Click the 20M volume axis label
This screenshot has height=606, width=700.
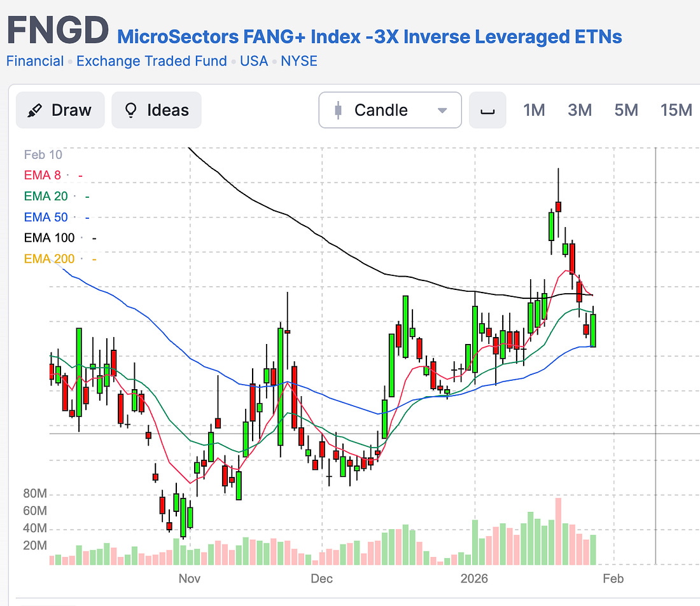coord(35,546)
